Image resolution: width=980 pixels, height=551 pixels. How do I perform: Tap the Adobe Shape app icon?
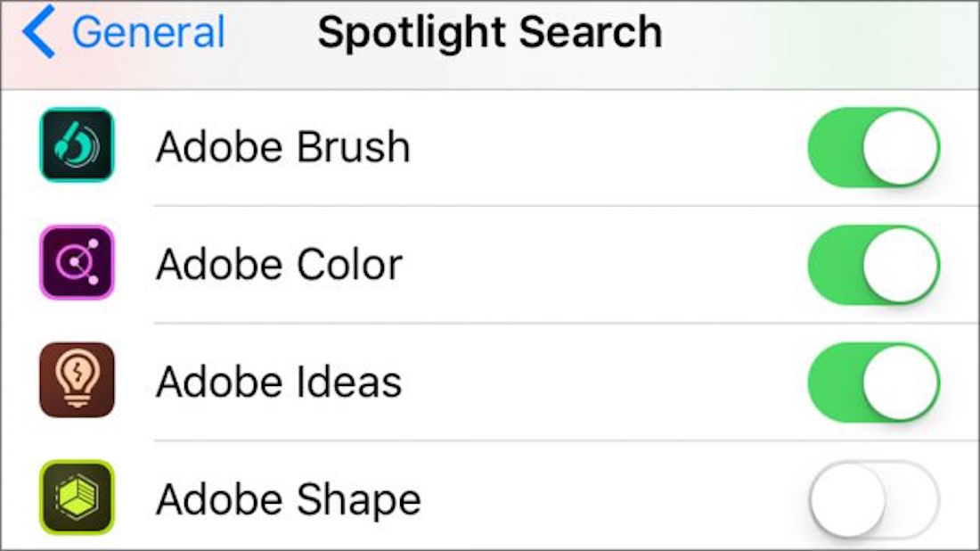(x=77, y=497)
